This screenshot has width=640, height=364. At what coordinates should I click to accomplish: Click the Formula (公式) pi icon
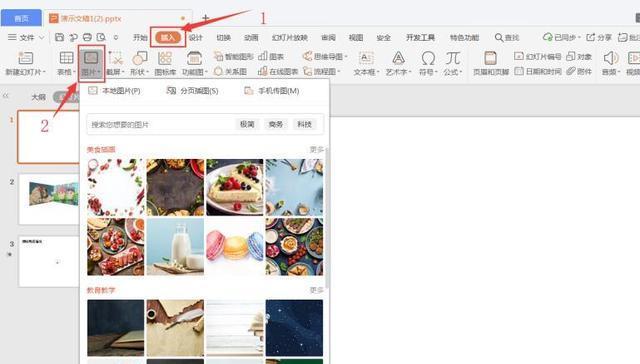click(x=453, y=58)
